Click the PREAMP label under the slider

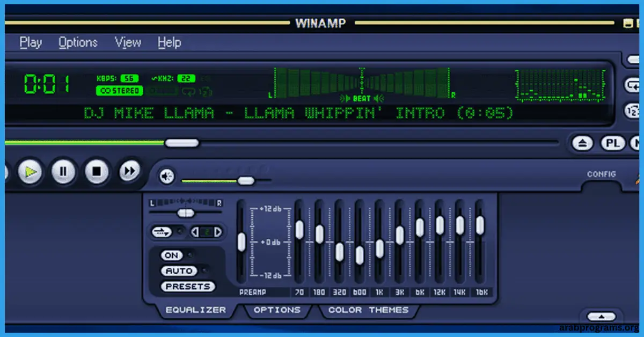(253, 292)
